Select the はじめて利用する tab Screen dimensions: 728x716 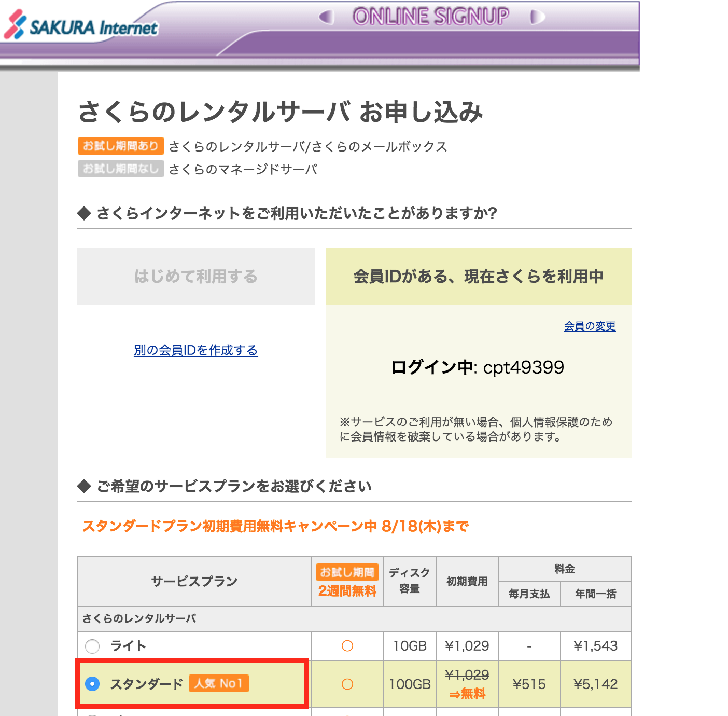196,277
